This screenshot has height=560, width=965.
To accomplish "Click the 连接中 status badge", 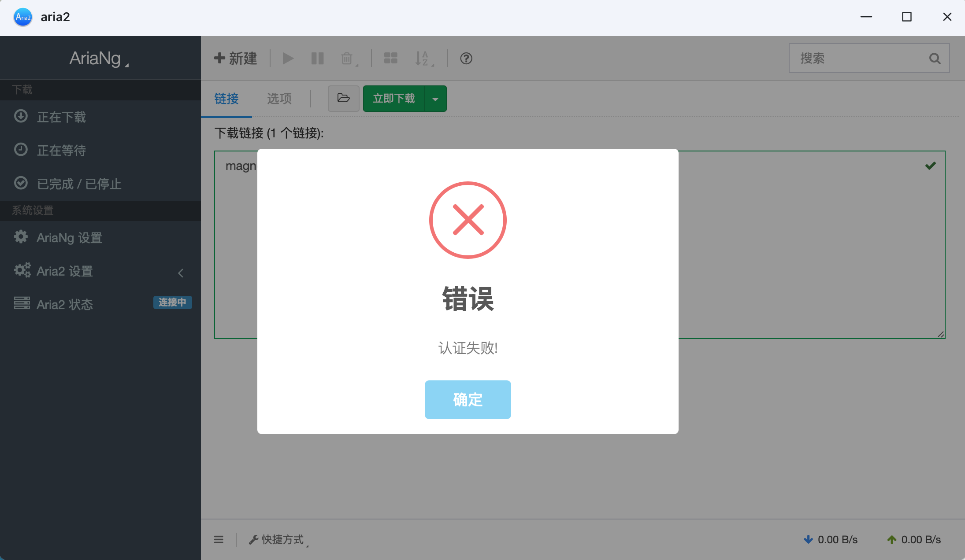I will [x=172, y=302].
